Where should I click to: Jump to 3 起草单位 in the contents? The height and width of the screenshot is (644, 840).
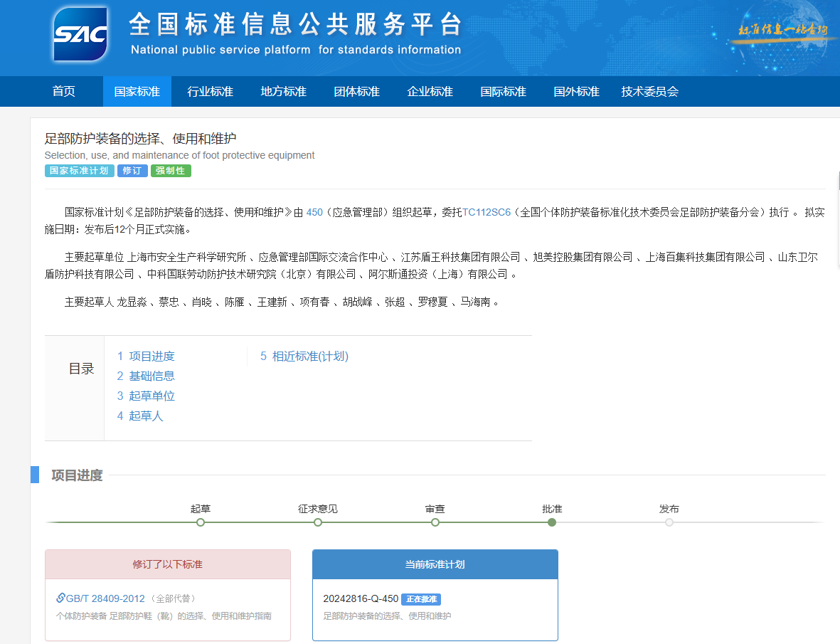pyautogui.click(x=146, y=396)
